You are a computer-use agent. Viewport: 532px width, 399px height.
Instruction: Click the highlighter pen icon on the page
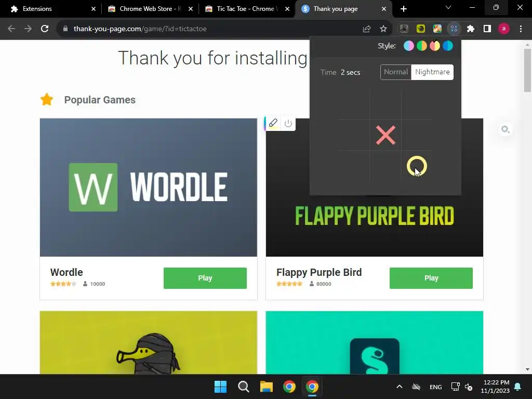click(273, 123)
